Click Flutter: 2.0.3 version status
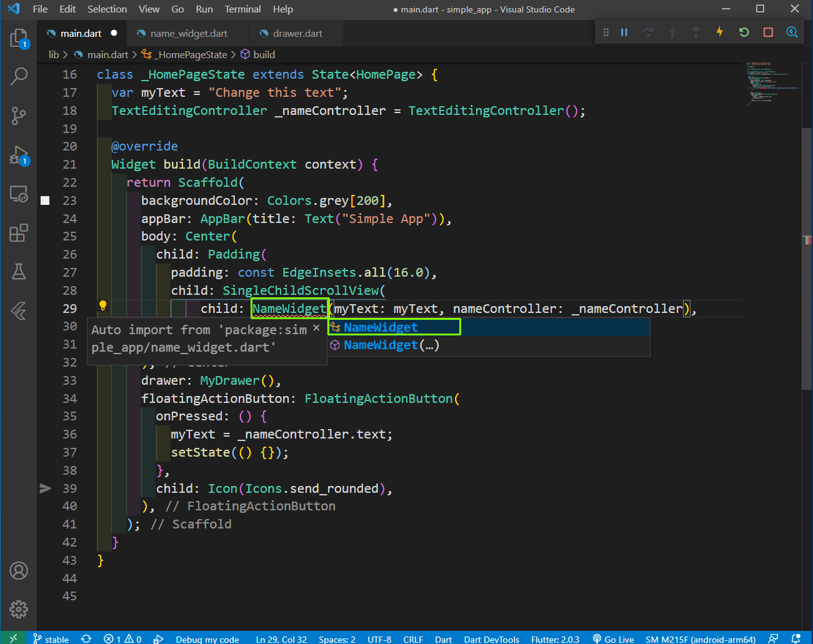Image resolution: width=813 pixels, height=644 pixels. (555, 639)
